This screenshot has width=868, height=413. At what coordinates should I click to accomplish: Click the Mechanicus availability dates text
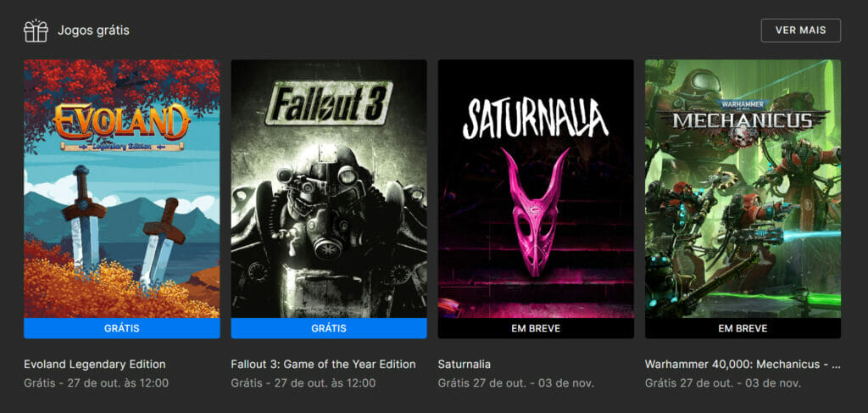[723, 382]
